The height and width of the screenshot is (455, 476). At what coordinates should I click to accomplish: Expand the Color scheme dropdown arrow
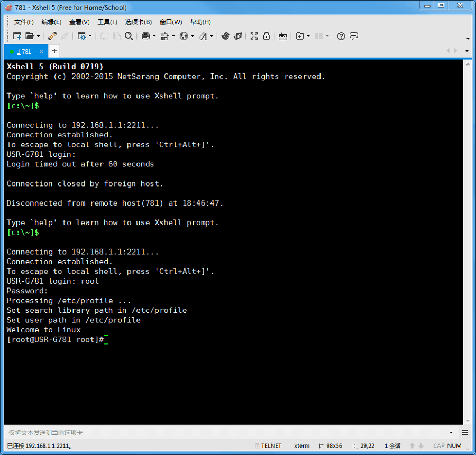[173, 36]
